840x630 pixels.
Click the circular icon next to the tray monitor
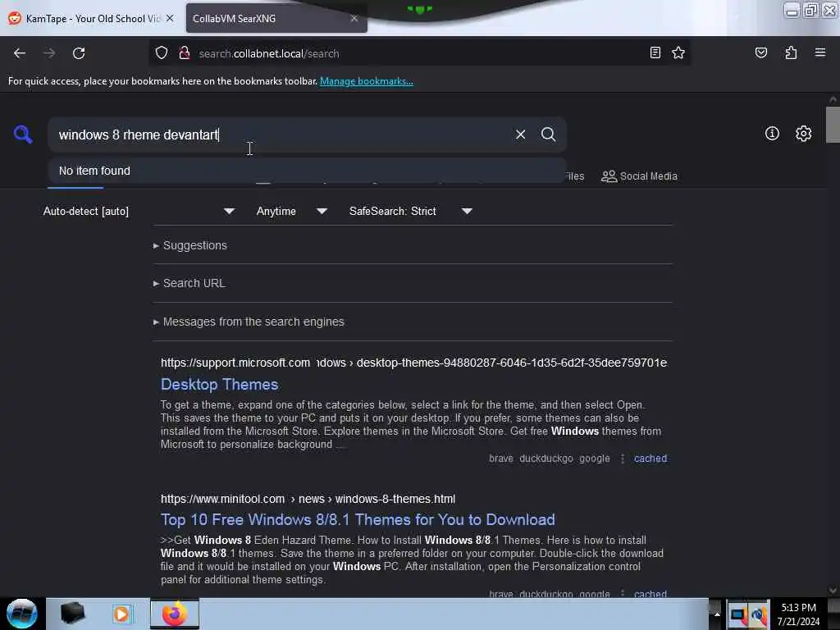pos(759,615)
